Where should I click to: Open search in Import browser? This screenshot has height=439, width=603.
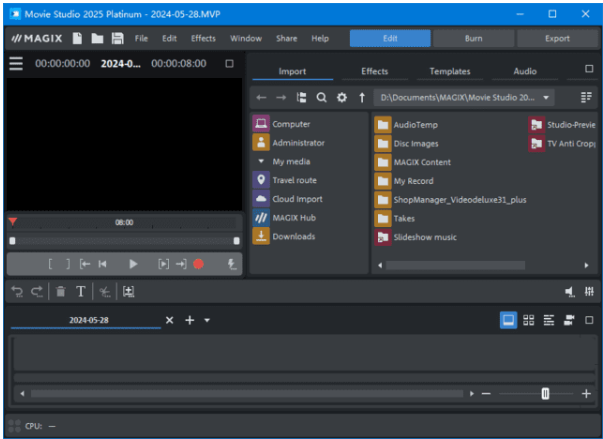(x=321, y=98)
